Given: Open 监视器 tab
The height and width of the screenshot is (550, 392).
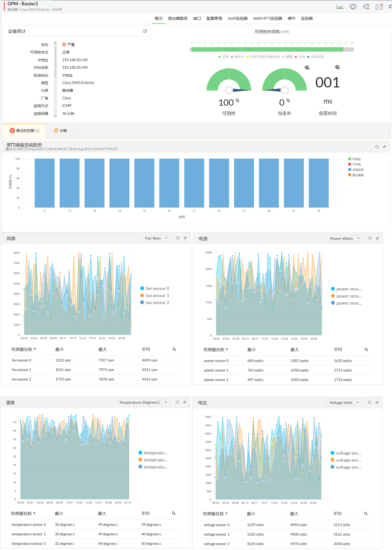Looking at the screenshot, I should click(x=307, y=19).
